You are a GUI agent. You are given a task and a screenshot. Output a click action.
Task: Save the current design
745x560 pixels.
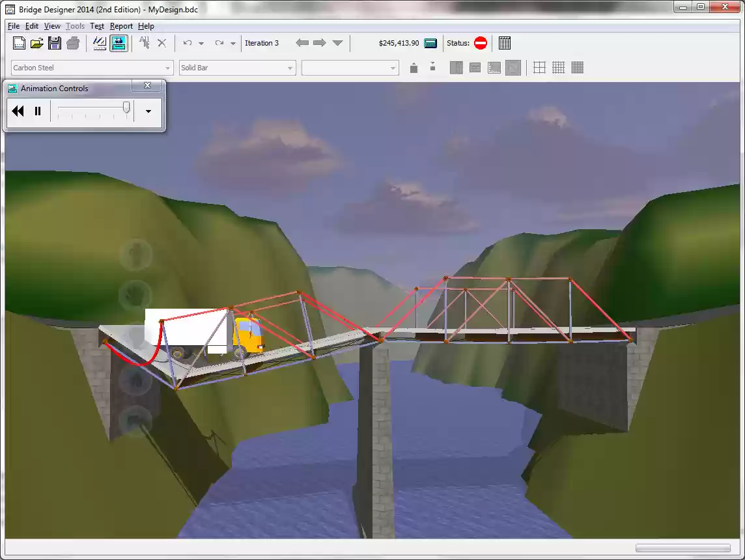click(55, 43)
